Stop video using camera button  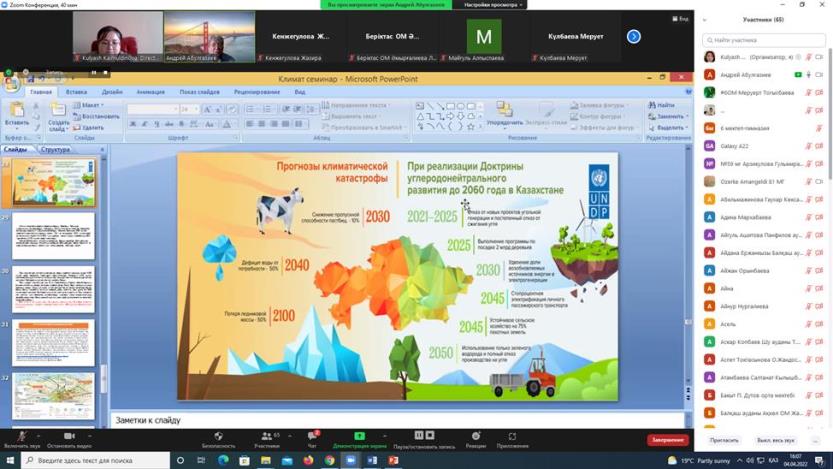pyautogui.click(x=69, y=437)
